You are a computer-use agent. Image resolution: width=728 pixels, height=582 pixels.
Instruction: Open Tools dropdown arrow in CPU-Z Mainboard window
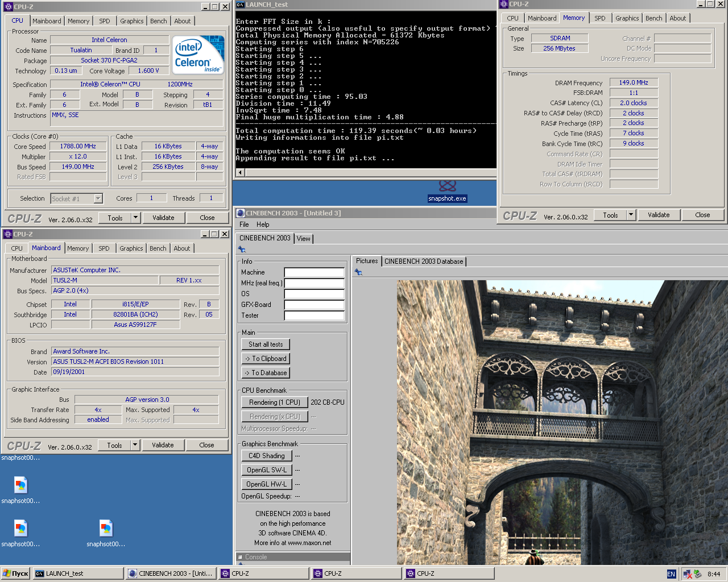(135, 445)
